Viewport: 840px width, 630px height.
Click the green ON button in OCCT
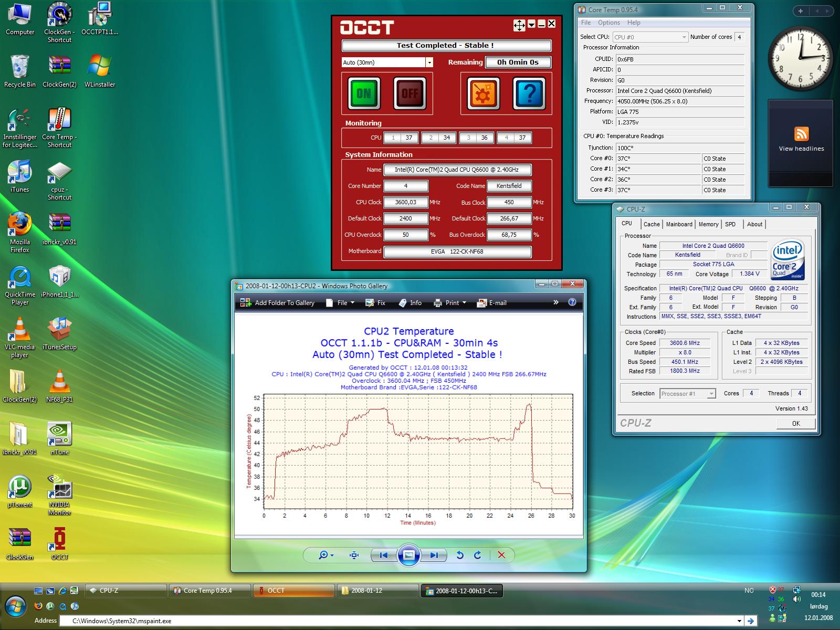click(363, 93)
